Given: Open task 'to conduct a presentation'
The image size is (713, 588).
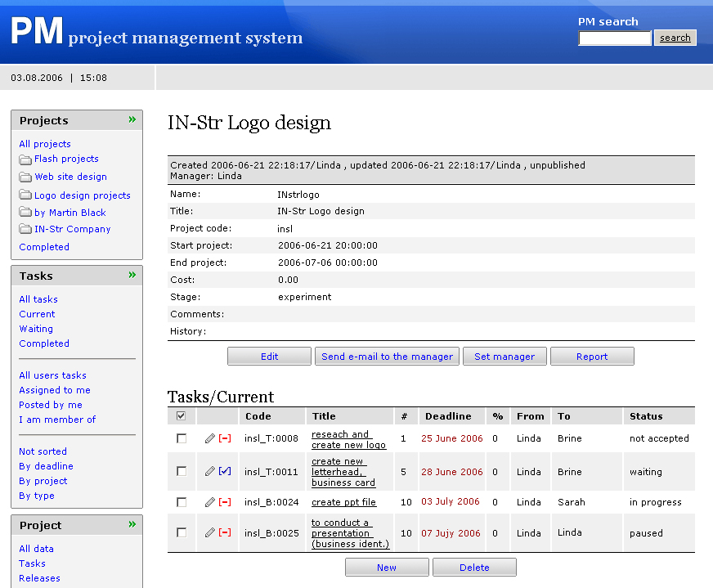Looking at the screenshot, I should (350, 533).
